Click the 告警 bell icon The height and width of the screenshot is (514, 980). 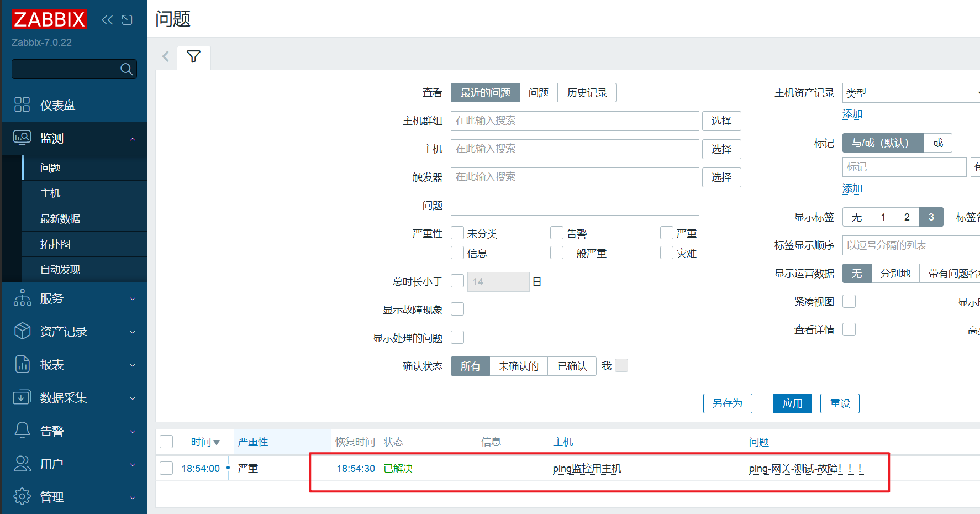point(22,431)
